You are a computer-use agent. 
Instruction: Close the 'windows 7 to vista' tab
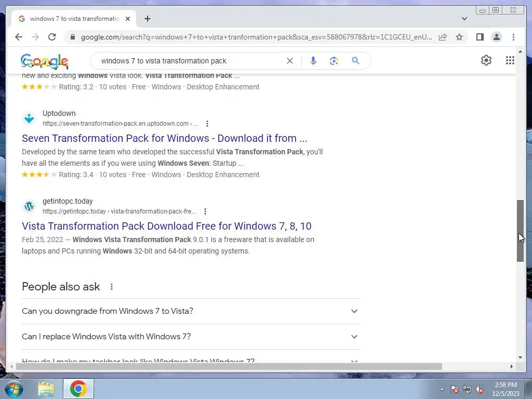click(128, 19)
